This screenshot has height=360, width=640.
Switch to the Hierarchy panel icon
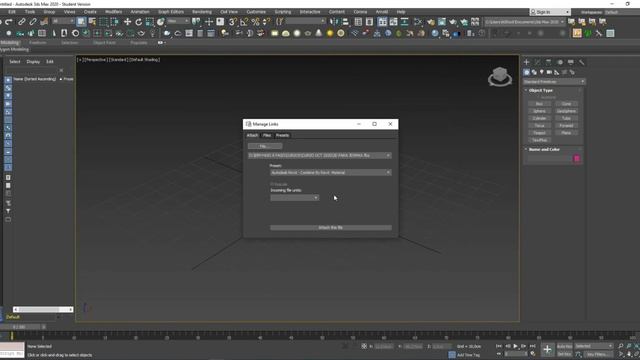click(549, 62)
